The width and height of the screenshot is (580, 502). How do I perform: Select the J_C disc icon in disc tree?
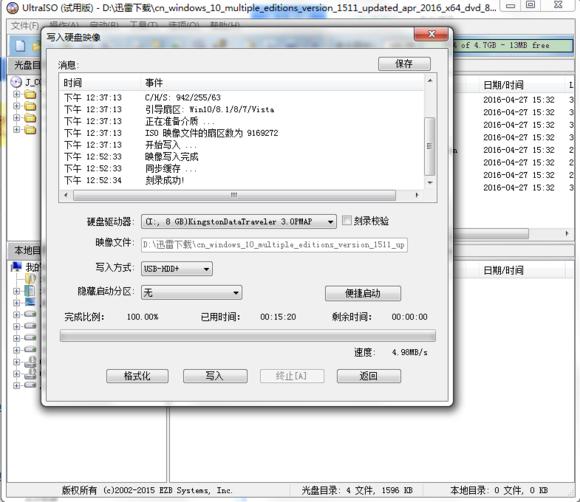point(16,82)
